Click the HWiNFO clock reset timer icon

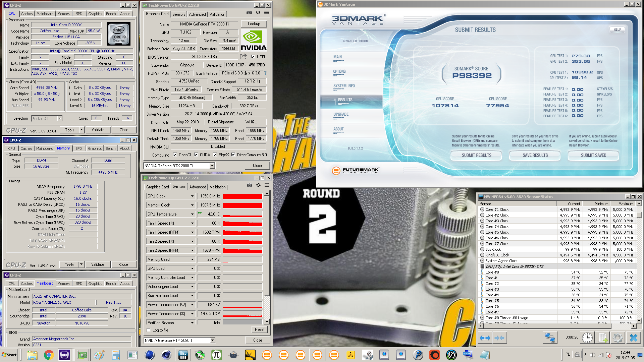tap(587, 338)
